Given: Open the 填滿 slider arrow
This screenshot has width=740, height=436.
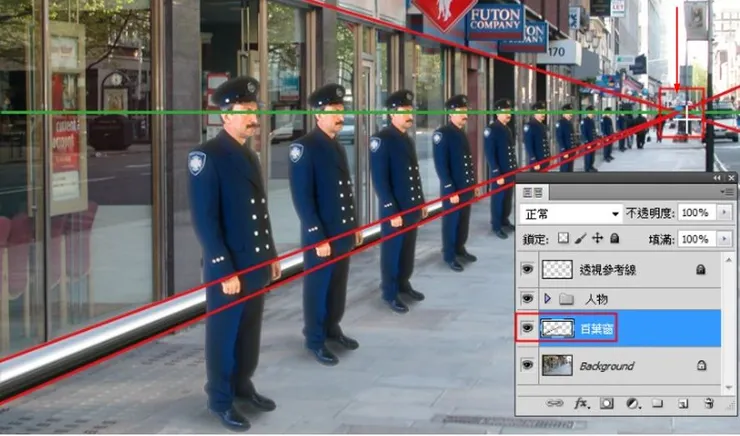Looking at the screenshot, I should coord(724,239).
